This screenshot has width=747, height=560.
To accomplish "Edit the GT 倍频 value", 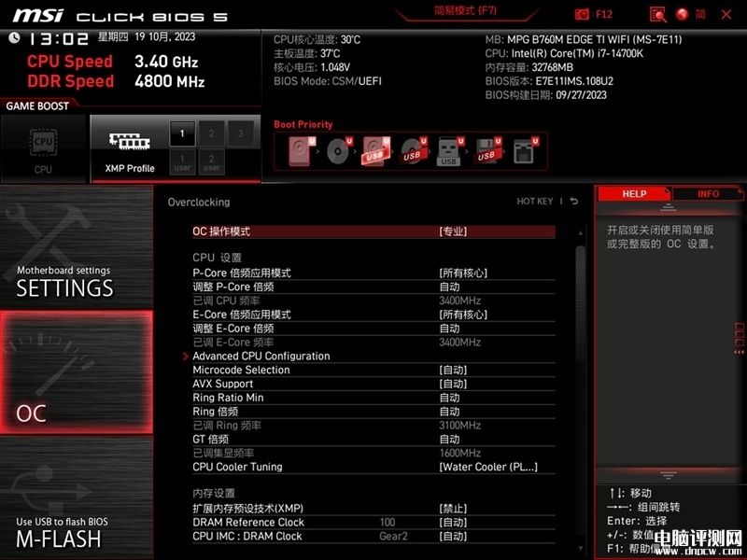I will point(373,439).
